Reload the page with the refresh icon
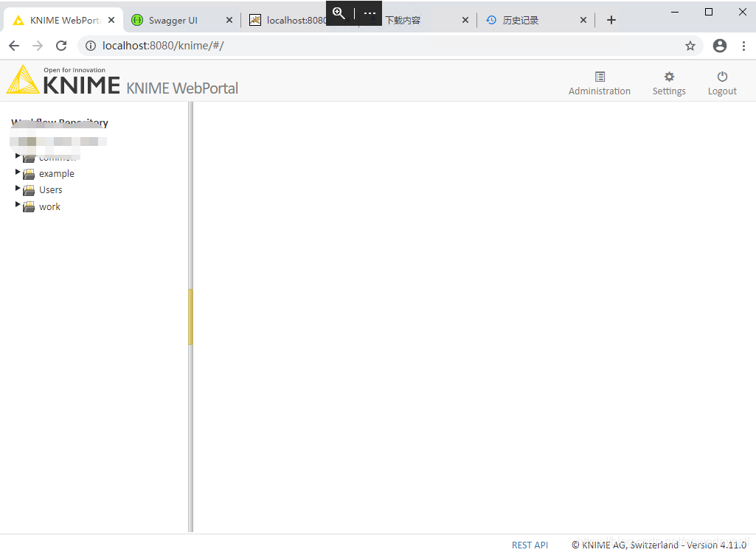756x555 pixels. (x=61, y=46)
